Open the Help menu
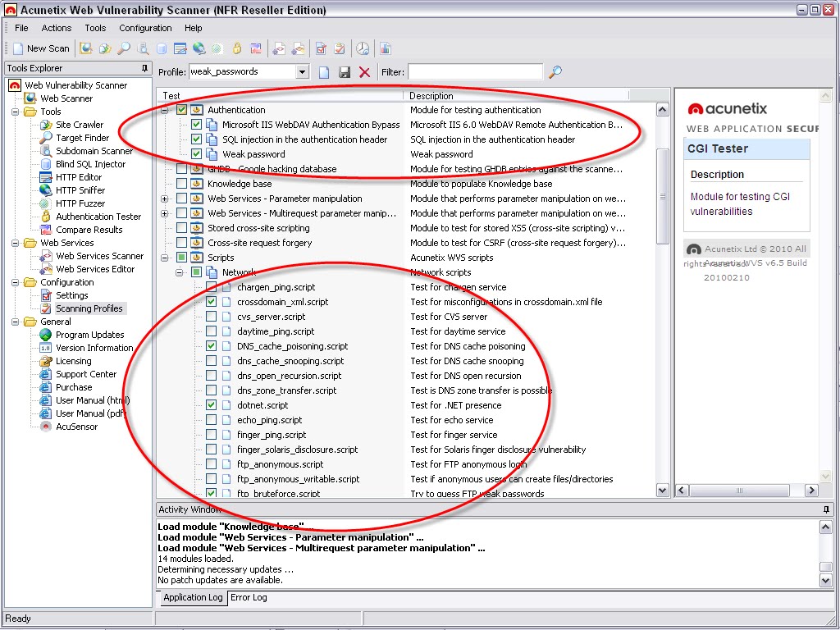840x630 pixels. click(194, 28)
